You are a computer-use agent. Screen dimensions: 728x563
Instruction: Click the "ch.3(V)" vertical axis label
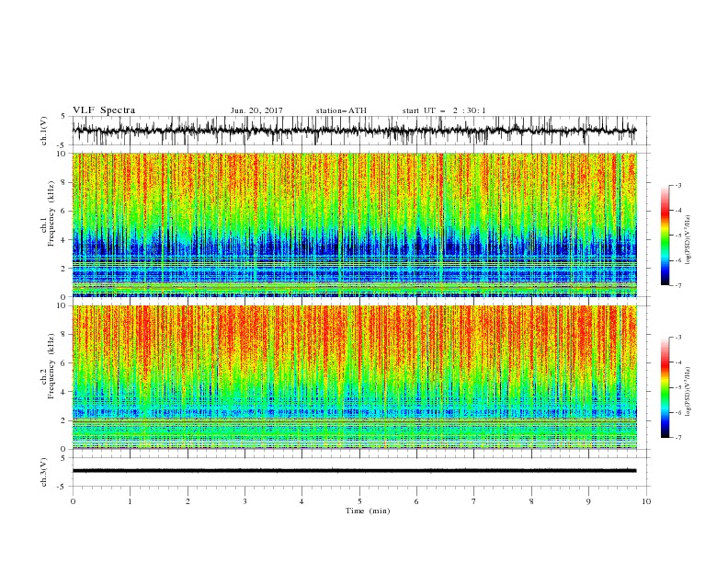44,472
